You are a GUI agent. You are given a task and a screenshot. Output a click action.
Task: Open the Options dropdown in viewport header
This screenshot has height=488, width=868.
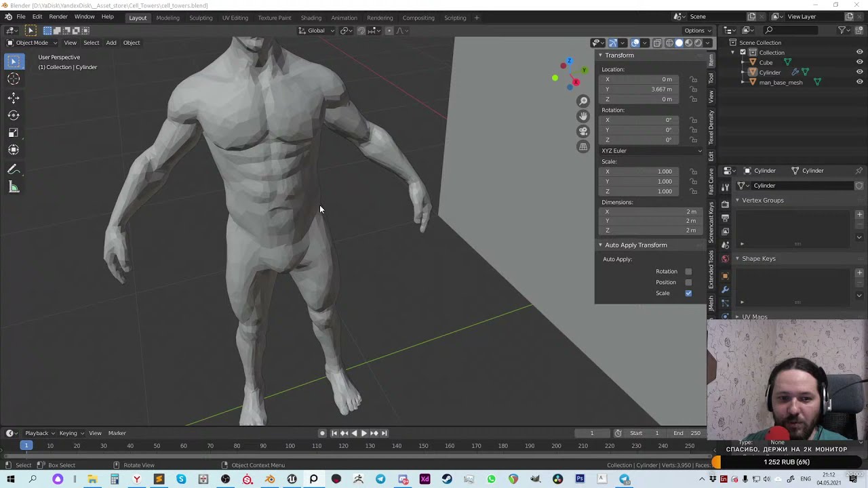696,30
